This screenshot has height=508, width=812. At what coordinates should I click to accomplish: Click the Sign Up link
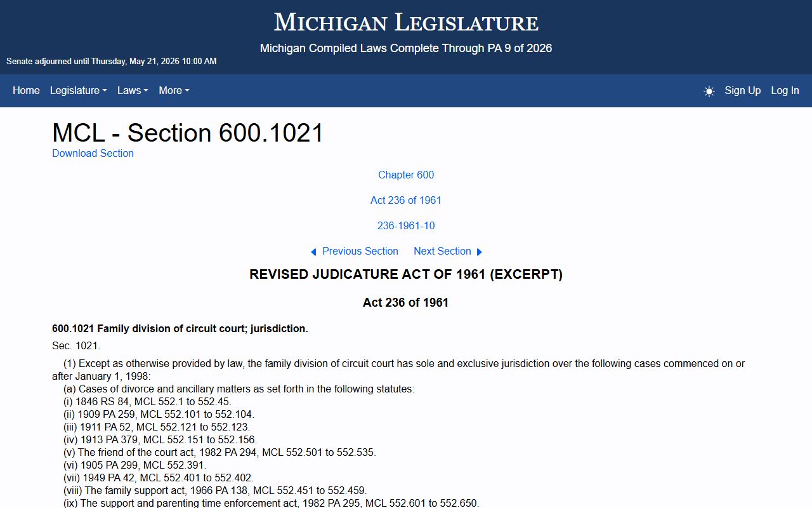[x=742, y=91]
